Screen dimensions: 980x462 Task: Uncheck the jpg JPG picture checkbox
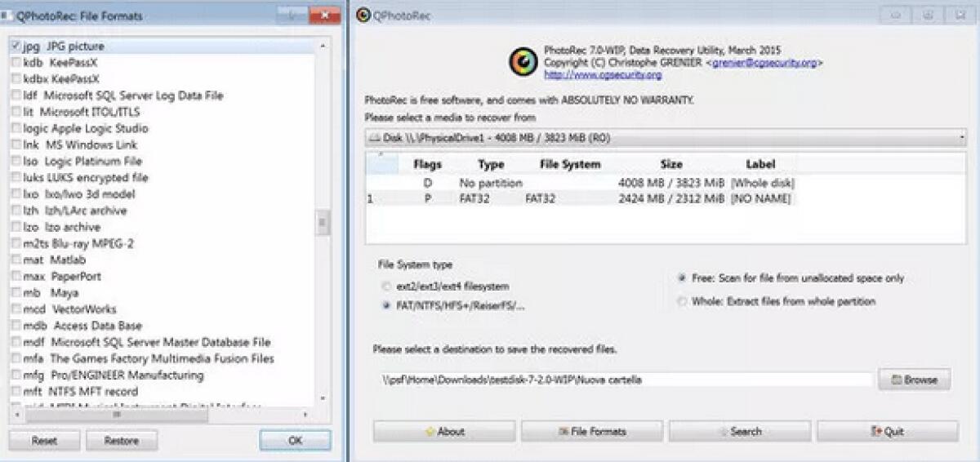click(16, 47)
